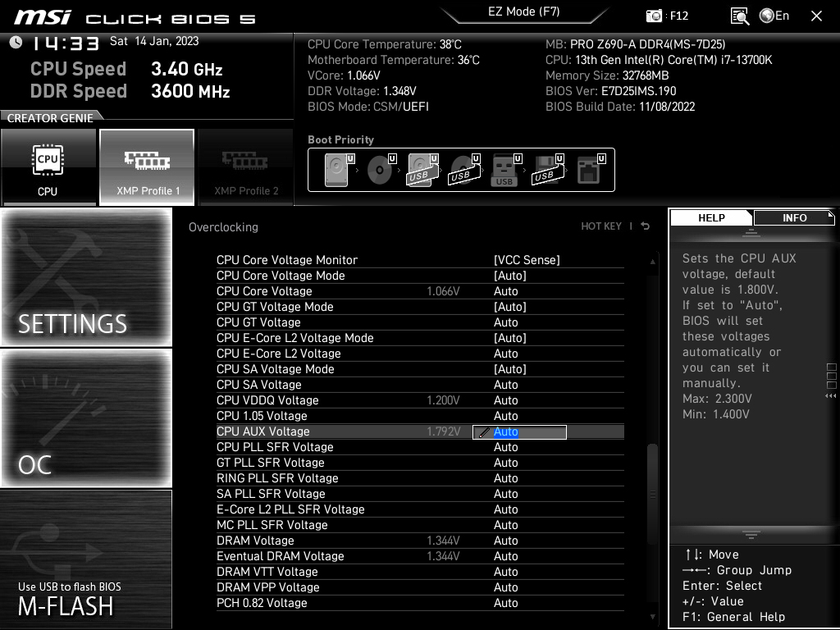This screenshot has width=840, height=630.
Task: Switch to the HELP tab
Action: tap(711, 218)
